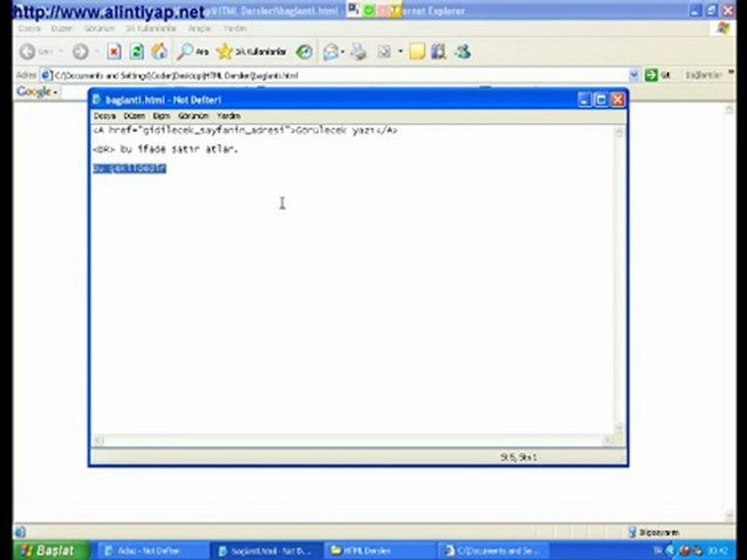Click the Back (Geri) arrow in Internet Explorer

click(x=28, y=51)
